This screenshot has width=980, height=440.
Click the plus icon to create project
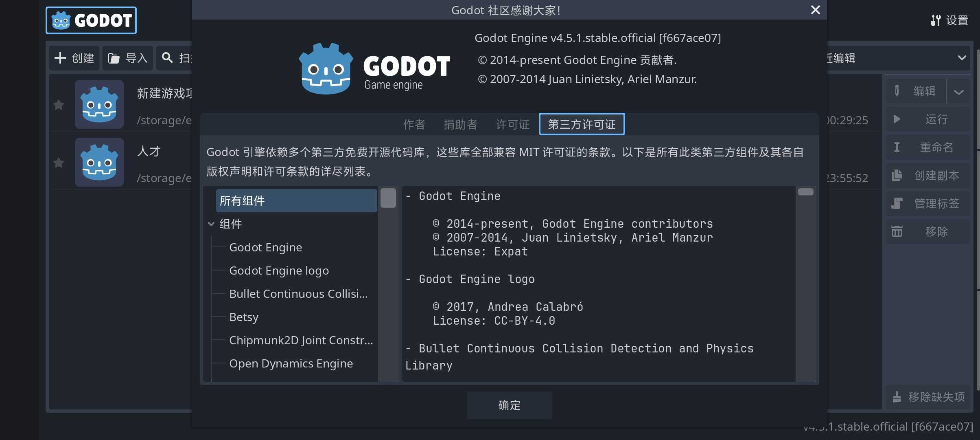pos(60,58)
